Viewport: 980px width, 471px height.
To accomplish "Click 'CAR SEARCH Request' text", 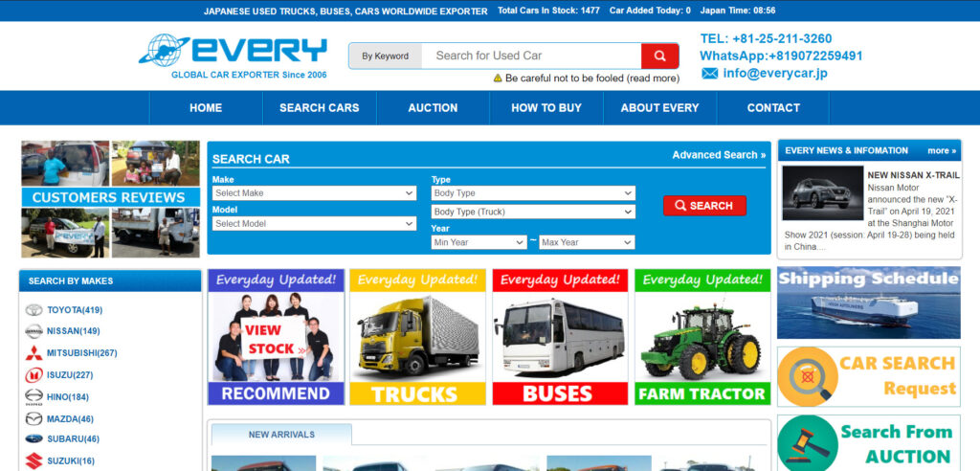I will coord(898,376).
